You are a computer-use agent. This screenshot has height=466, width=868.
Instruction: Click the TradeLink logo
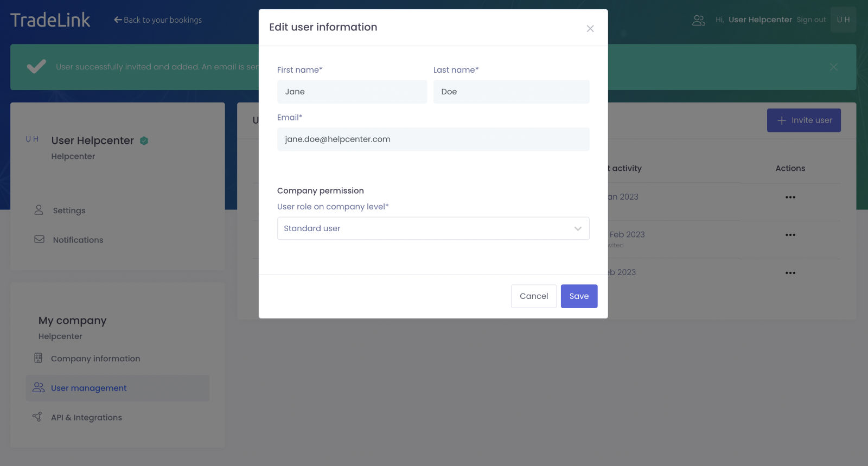[x=50, y=20]
